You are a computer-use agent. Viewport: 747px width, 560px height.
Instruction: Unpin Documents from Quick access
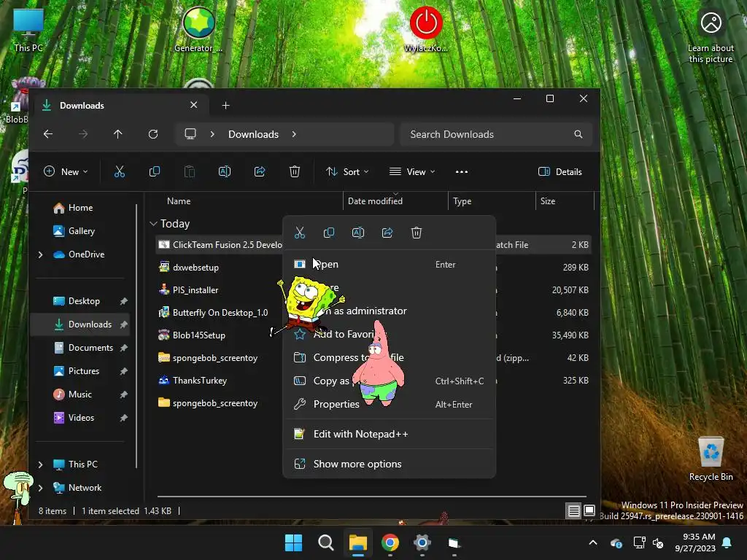click(x=123, y=348)
